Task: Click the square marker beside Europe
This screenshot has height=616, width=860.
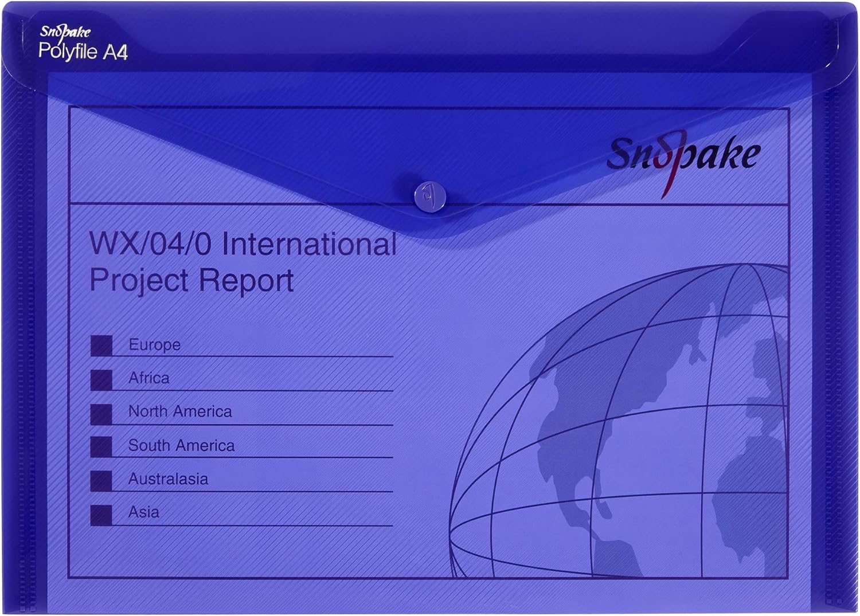Action: 101,346
